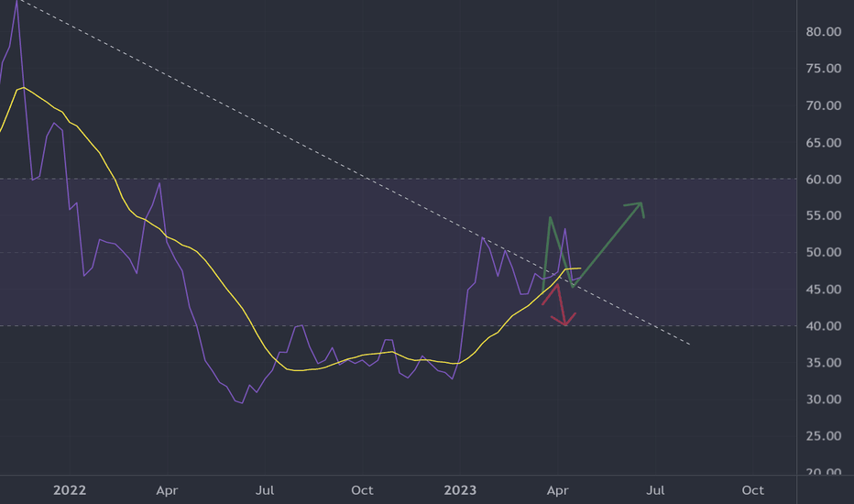Select the 45.00 price axis label
Screen dimensions: 854x504
coord(824,289)
